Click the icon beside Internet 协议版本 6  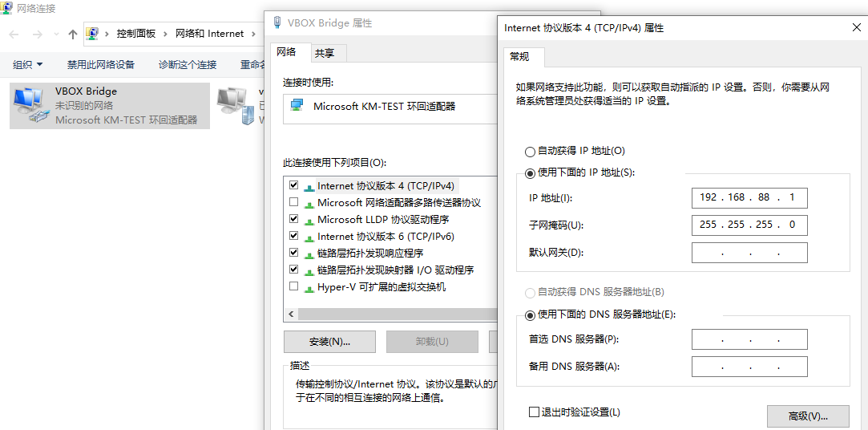click(x=309, y=237)
